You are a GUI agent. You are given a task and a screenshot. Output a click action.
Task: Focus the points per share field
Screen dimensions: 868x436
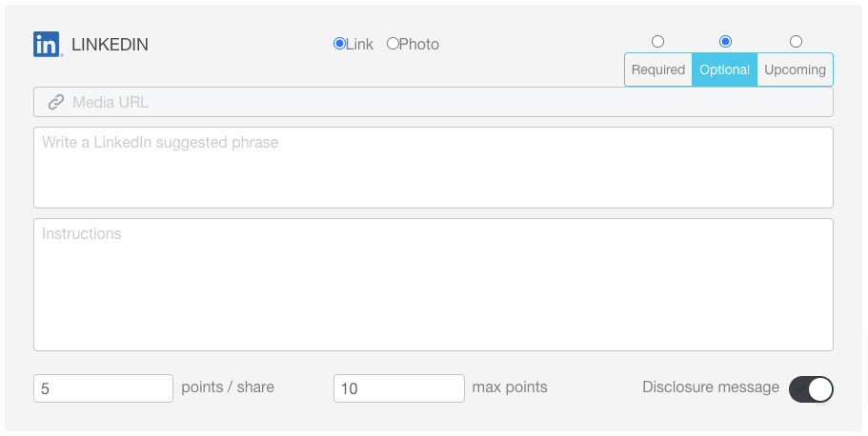click(x=104, y=388)
